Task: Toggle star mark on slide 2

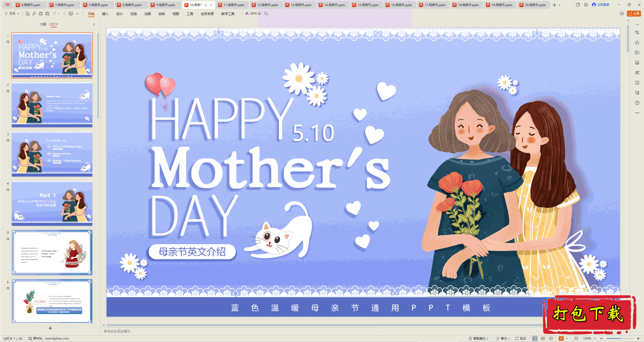Action: [x=8, y=91]
